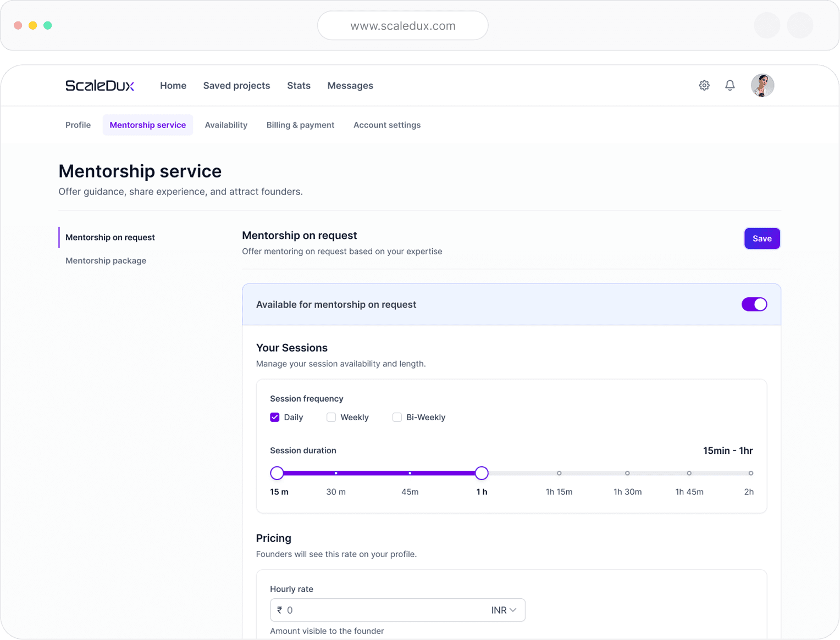The width and height of the screenshot is (840, 640).
Task: Switch to the Availability tab
Action: [226, 125]
